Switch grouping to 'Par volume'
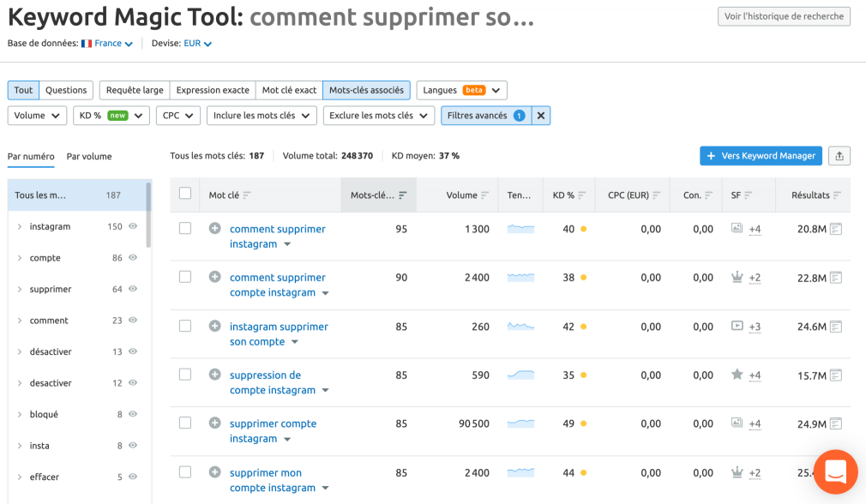The height and width of the screenshot is (504, 866). (x=89, y=156)
